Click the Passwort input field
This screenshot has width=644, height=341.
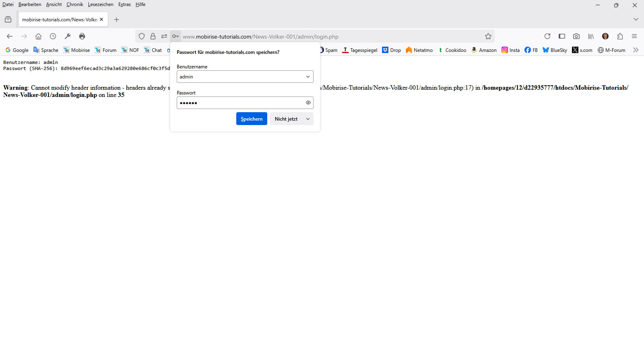(245, 103)
